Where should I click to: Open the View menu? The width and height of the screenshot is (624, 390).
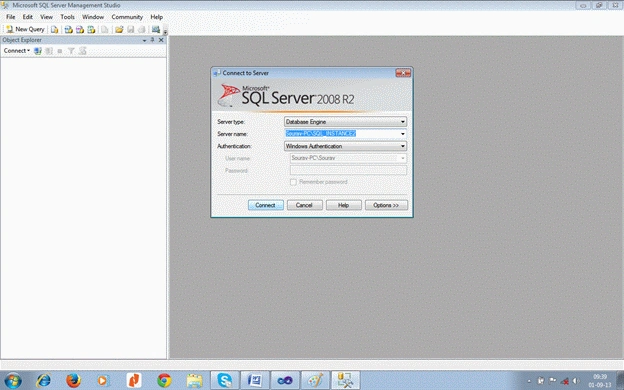tap(46, 17)
